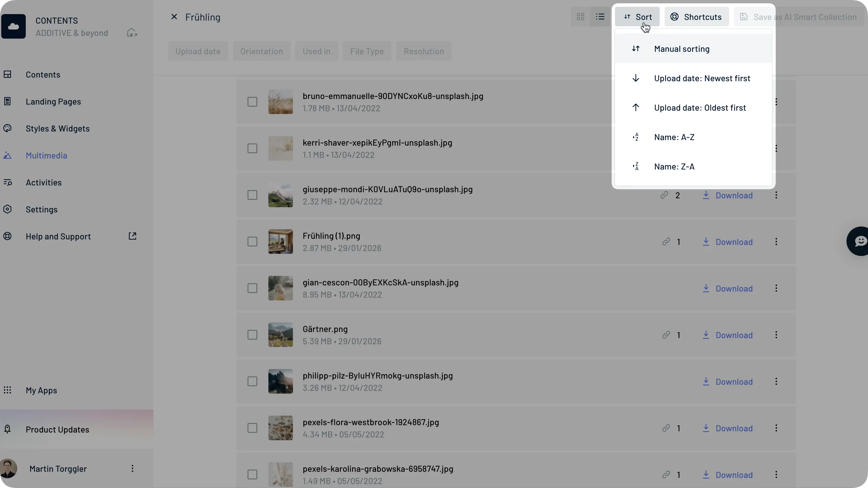Select Upload date: Oldest first
This screenshot has width=868, height=488.
(693, 108)
